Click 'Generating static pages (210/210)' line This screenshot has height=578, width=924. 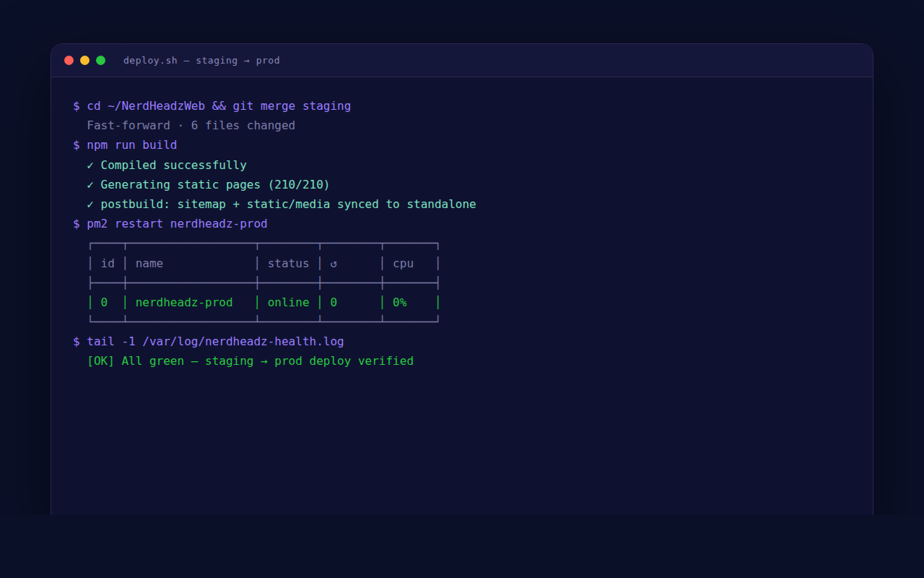[x=209, y=185]
